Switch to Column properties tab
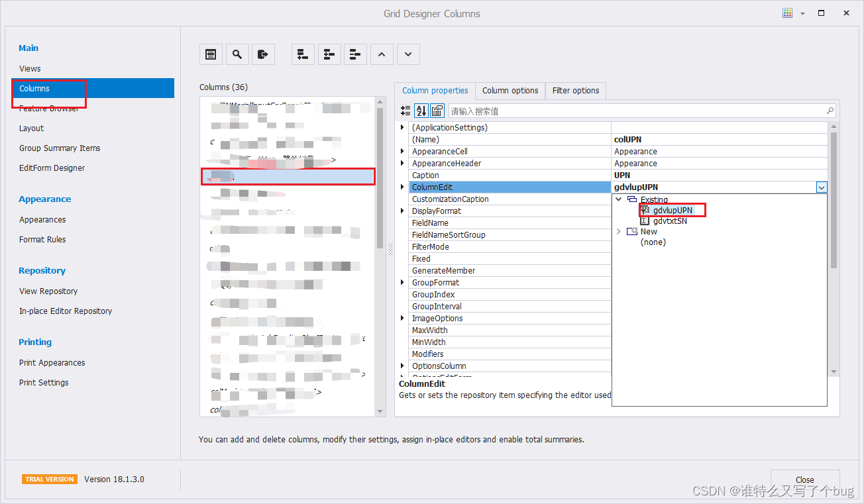The height and width of the screenshot is (504, 864). [x=435, y=91]
